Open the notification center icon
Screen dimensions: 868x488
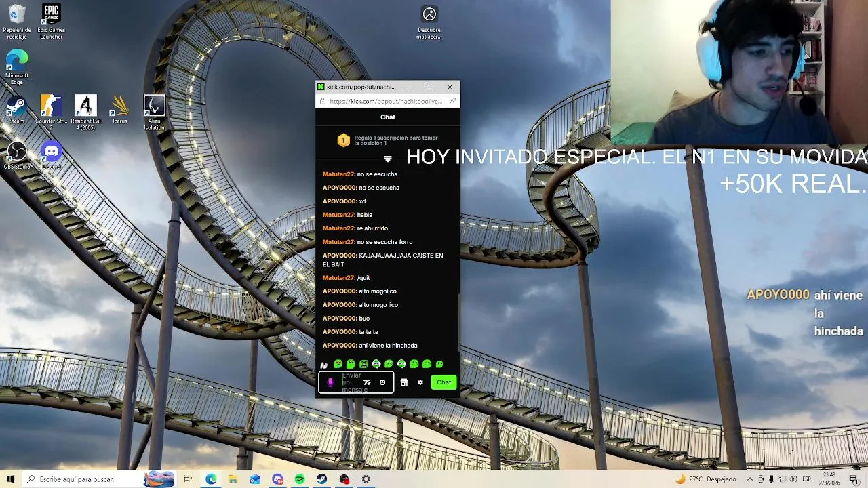[x=854, y=479]
